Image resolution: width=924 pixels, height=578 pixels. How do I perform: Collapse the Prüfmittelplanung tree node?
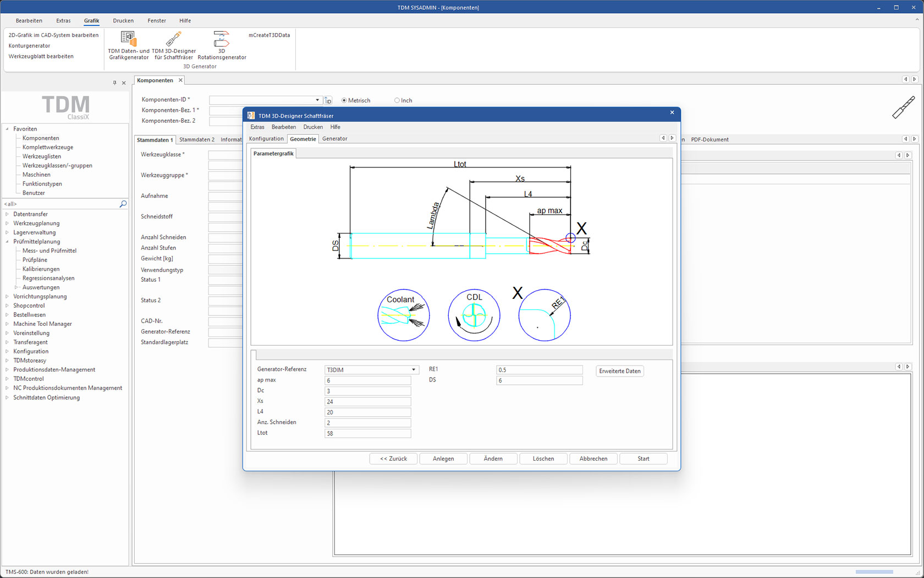(x=7, y=242)
